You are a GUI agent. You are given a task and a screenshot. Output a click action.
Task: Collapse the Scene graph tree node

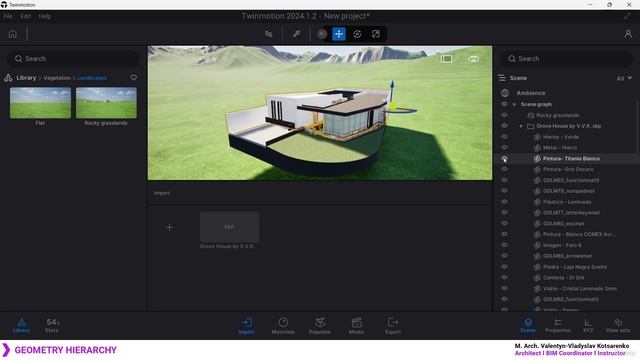[514, 104]
